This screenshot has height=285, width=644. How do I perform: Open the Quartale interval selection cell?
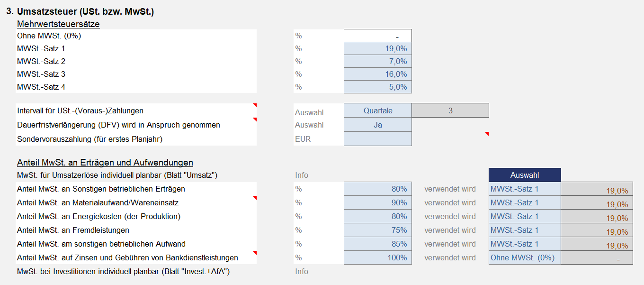378,110
